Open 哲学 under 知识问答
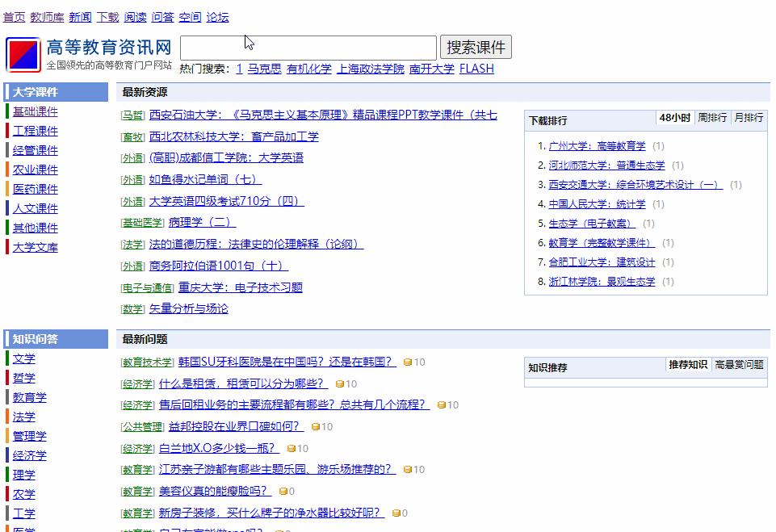Image resolution: width=776 pixels, height=532 pixels. (23, 378)
